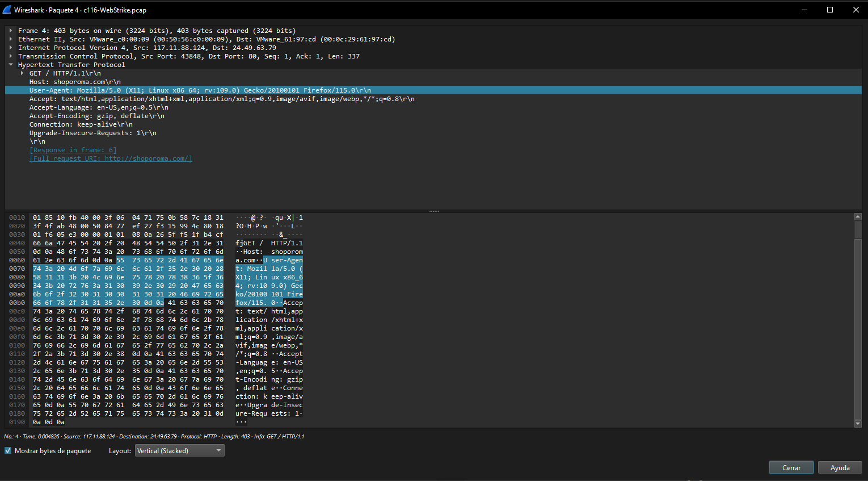The image size is (868, 481).
Task: Maximize the Wireshark packet window
Action: pyautogui.click(x=829, y=10)
